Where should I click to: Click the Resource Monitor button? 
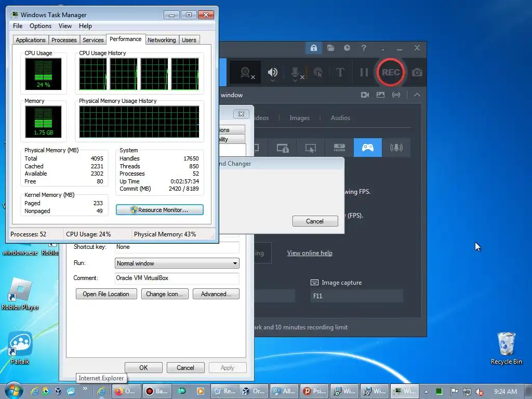point(159,210)
